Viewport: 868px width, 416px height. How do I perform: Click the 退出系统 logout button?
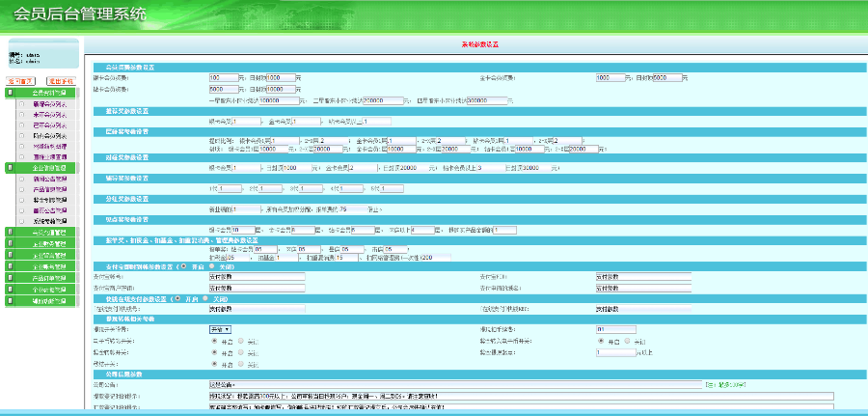click(62, 81)
